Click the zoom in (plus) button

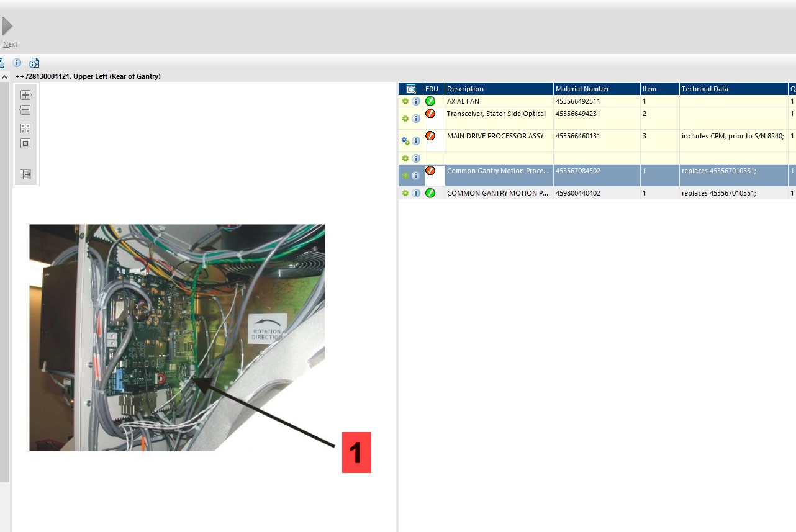pyautogui.click(x=25, y=95)
